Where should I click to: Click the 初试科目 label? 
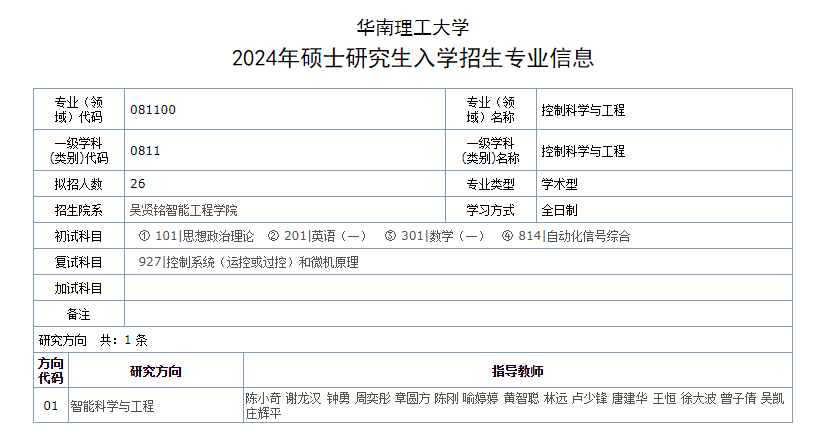[x=79, y=236]
